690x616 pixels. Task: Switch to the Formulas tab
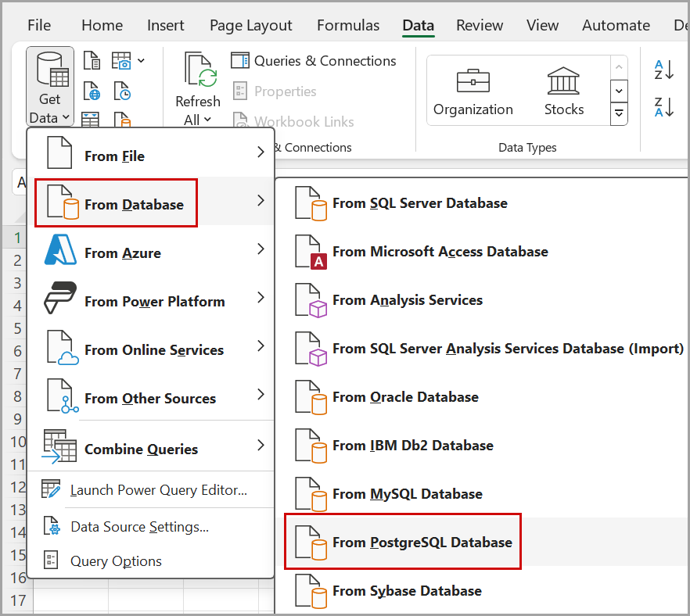348,25
